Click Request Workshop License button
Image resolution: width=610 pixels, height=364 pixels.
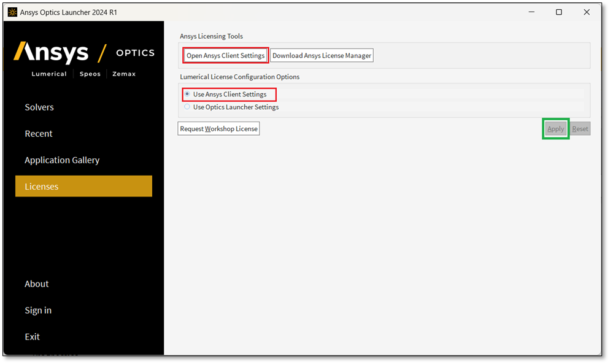[218, 129]
